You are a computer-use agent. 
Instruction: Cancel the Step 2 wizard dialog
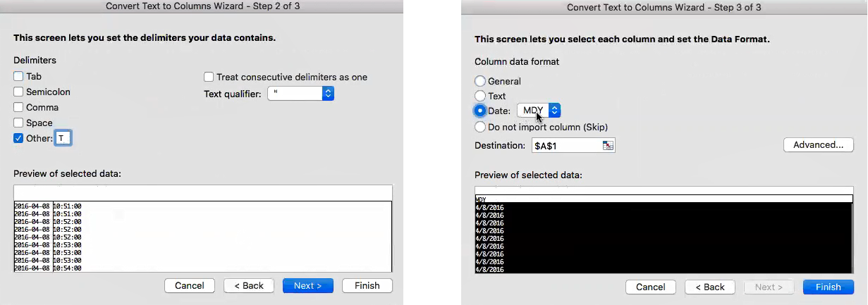(189, 285)
